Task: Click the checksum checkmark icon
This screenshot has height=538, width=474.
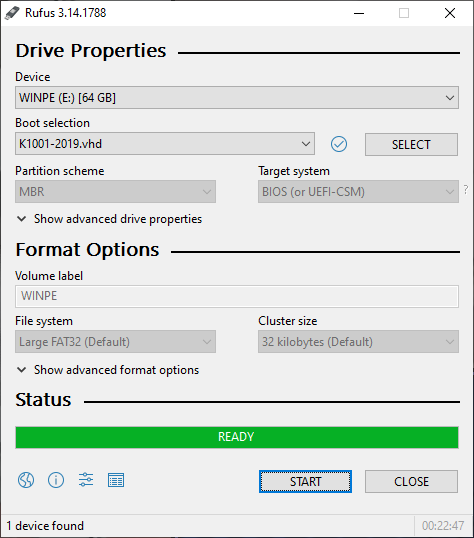Action: pos(339,144)
